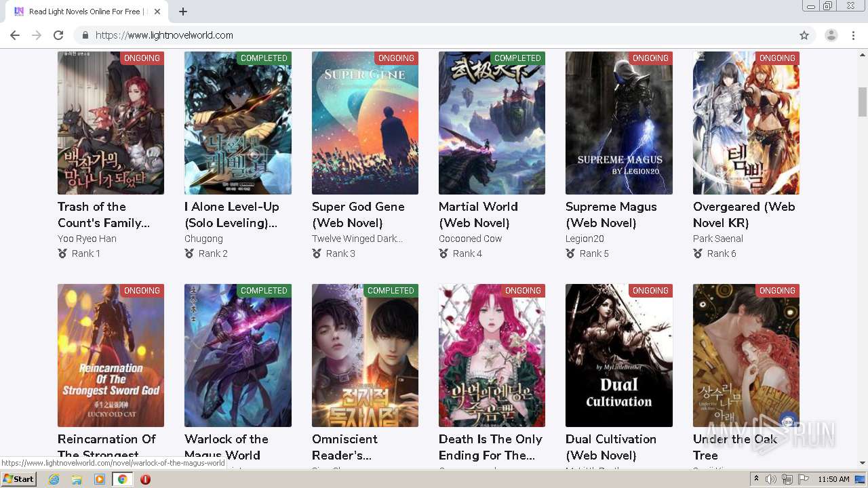The image size is (868, 488).
Task: Click the Rank 2 medal icon
Action: 189,253
